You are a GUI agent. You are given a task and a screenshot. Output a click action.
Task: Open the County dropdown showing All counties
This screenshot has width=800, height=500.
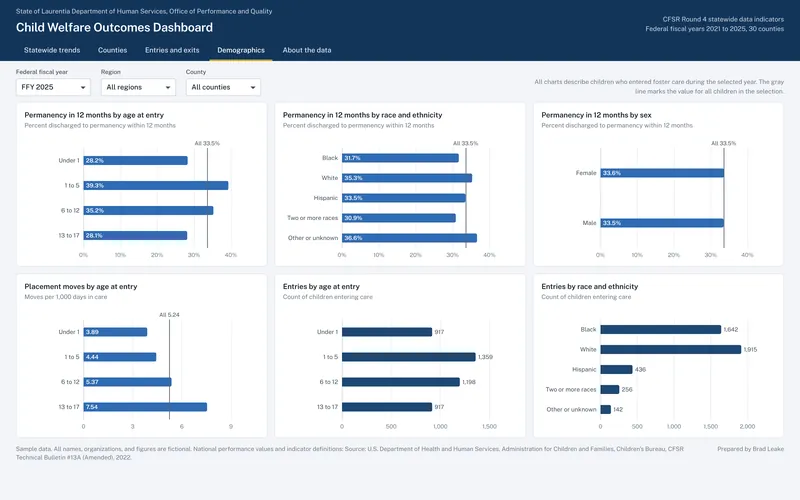click(223, 87)
